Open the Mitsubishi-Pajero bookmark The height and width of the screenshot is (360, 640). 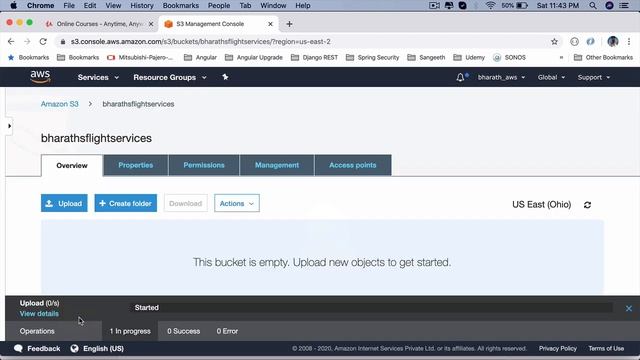coord(140,58)
